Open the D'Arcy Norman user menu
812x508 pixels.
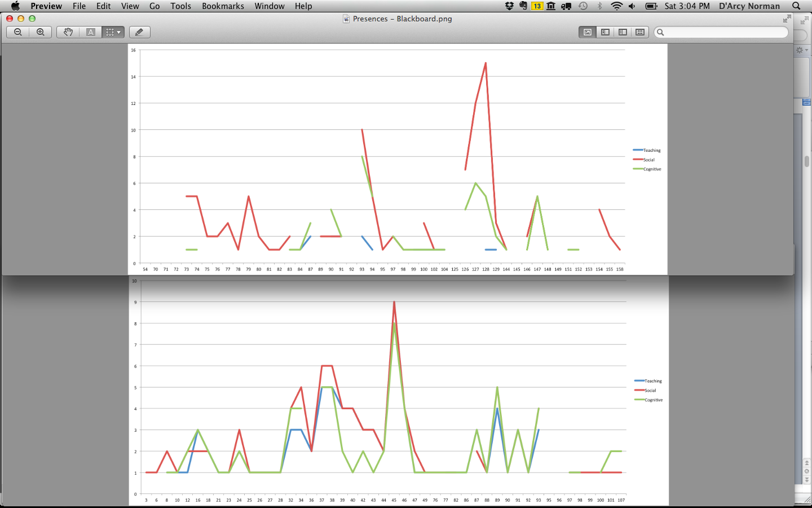click(749, 6)
